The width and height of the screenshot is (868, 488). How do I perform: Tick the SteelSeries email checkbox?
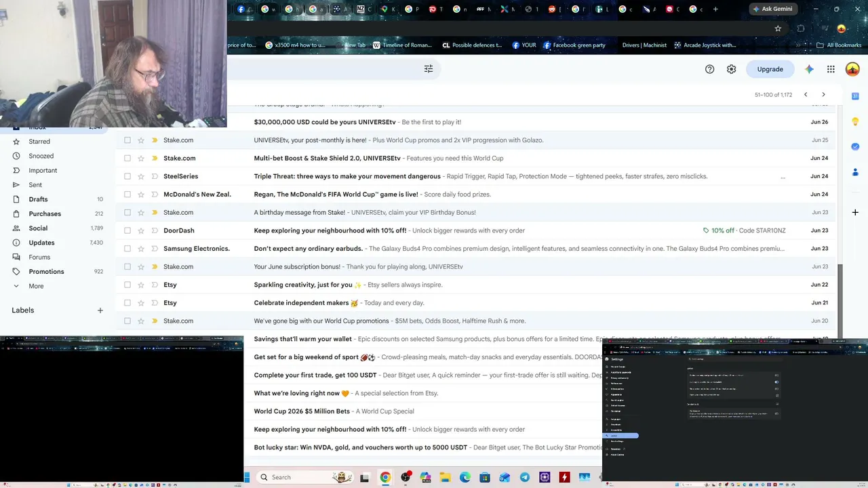[x=127, y=176]
